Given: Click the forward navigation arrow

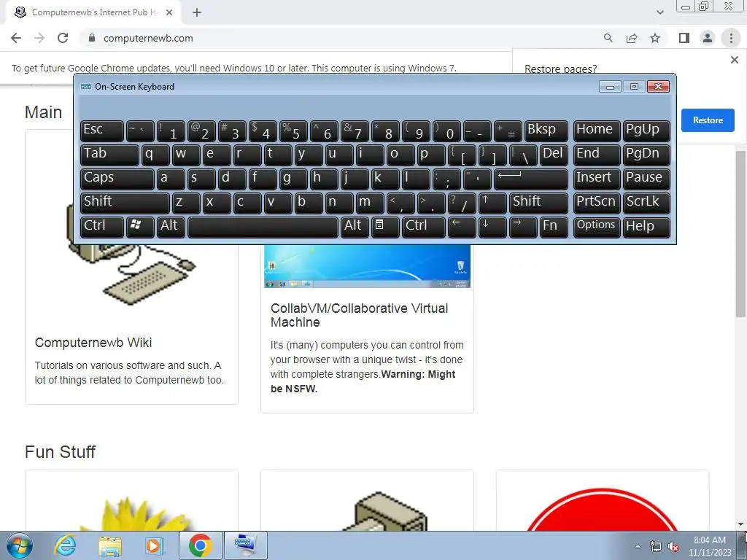Looking at the screenshot, I should (39, 38).
